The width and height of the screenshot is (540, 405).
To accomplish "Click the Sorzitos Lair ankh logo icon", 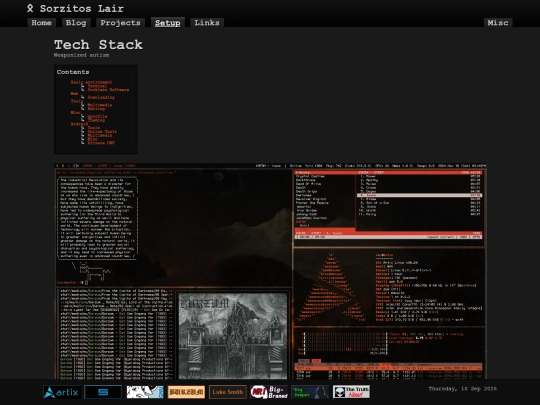I will tap(30, 8).
